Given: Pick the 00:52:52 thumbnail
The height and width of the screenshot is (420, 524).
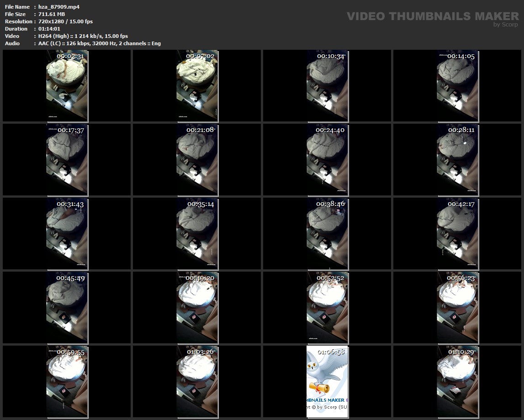Looking at the screenshot, I should 328,308.
